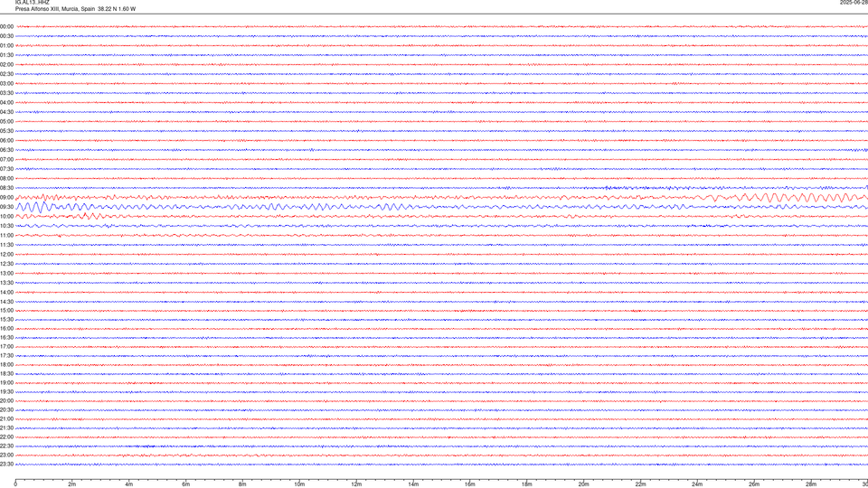
Task: Click the "Presa Alfonso XIII, Murcia, Spain" location text
Action: click(55, 9)
